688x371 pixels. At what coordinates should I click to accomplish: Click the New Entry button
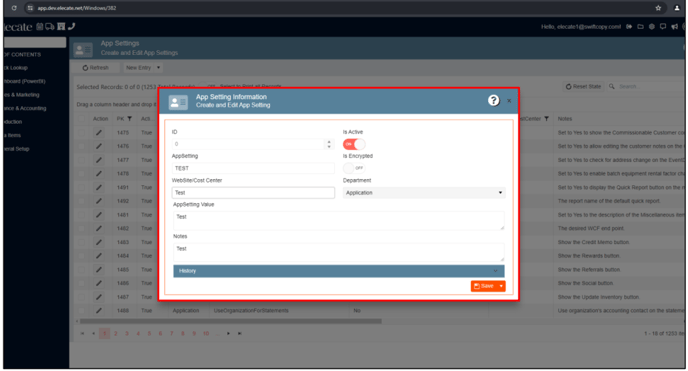pos(138,68)
